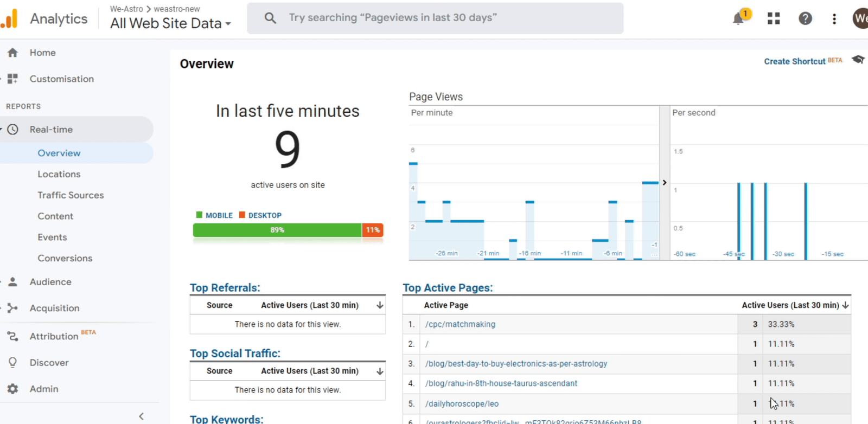Open the notifications bell
The height and width of the screenshot is (424, 868).
pyautogui.click(x=738, y=18)
